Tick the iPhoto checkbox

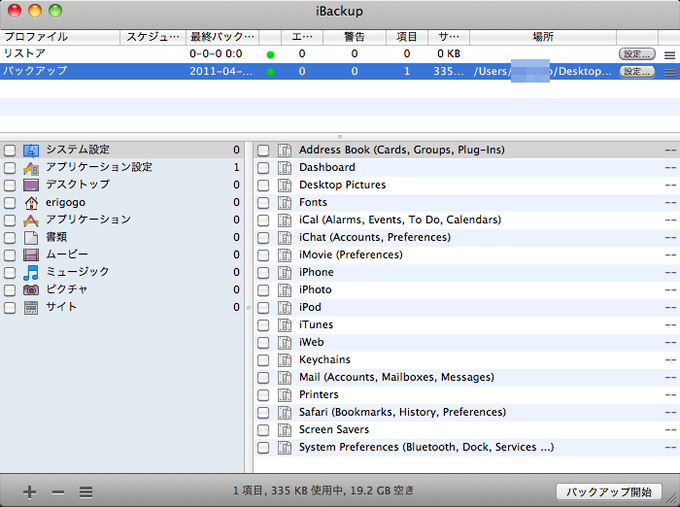pos(263,290)
